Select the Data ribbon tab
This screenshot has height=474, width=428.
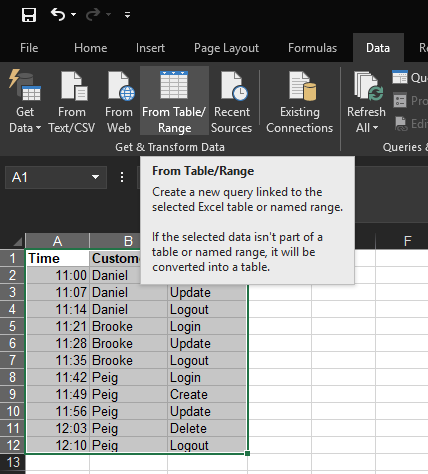(x=378, y=48)
